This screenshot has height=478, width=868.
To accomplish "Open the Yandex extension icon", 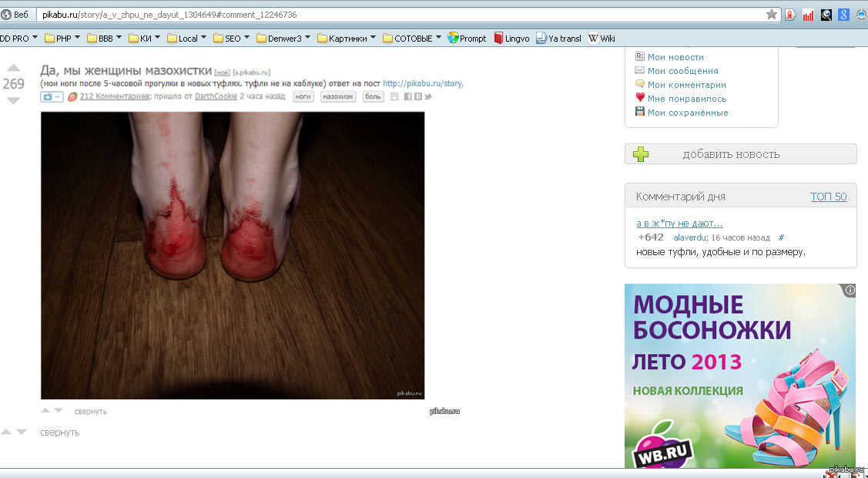I will 790,15.
